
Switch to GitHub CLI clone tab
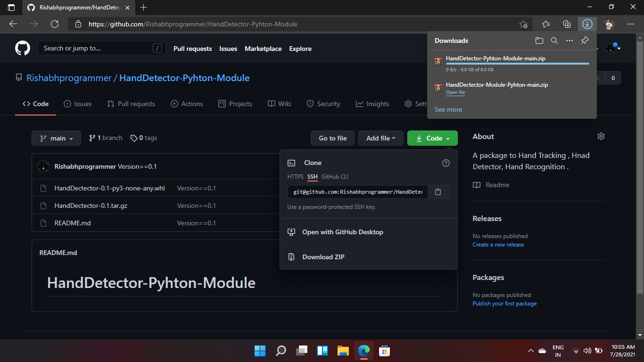coord(335,177)
